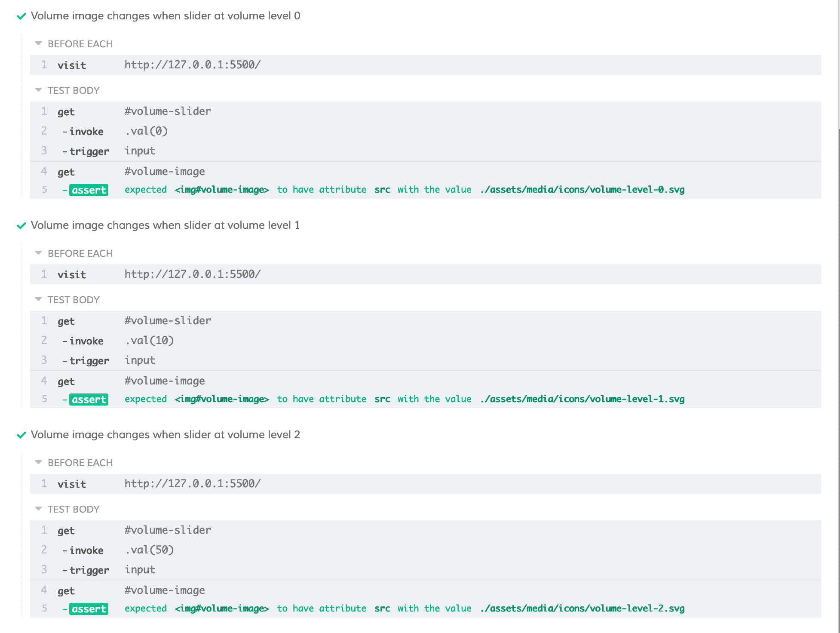Viewport: 840px width, 633px height.
Task: Collapse BEFORE EACH in volume level 1 test
Action: pyautogui.click(x=38, y=253)
